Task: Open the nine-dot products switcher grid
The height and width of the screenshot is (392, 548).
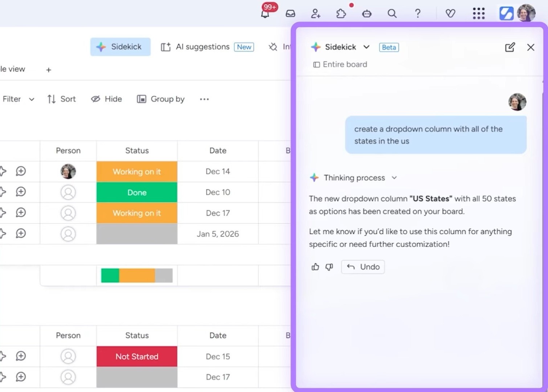Action: pos(479,14)
